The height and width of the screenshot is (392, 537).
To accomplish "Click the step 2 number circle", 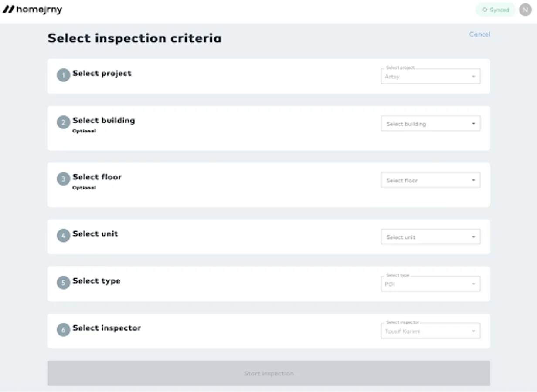I will point(63,122).
